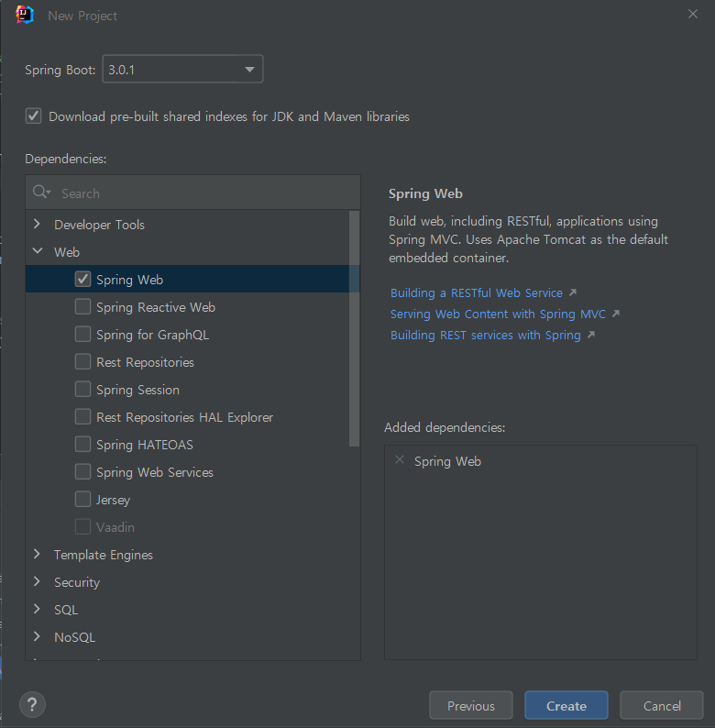Image resolution: width=715 pixels, height=728 pixels.
Task: Expand the SQL category
Action: 38,609
